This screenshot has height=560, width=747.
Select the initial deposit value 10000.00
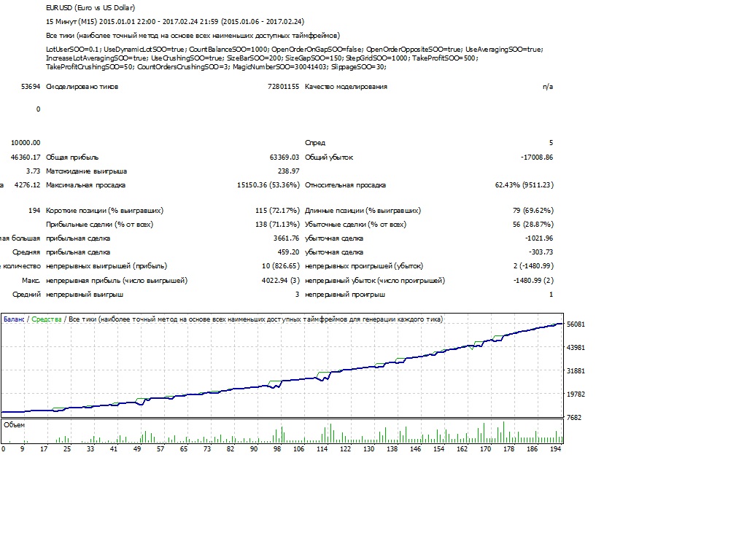coord(26,143)
